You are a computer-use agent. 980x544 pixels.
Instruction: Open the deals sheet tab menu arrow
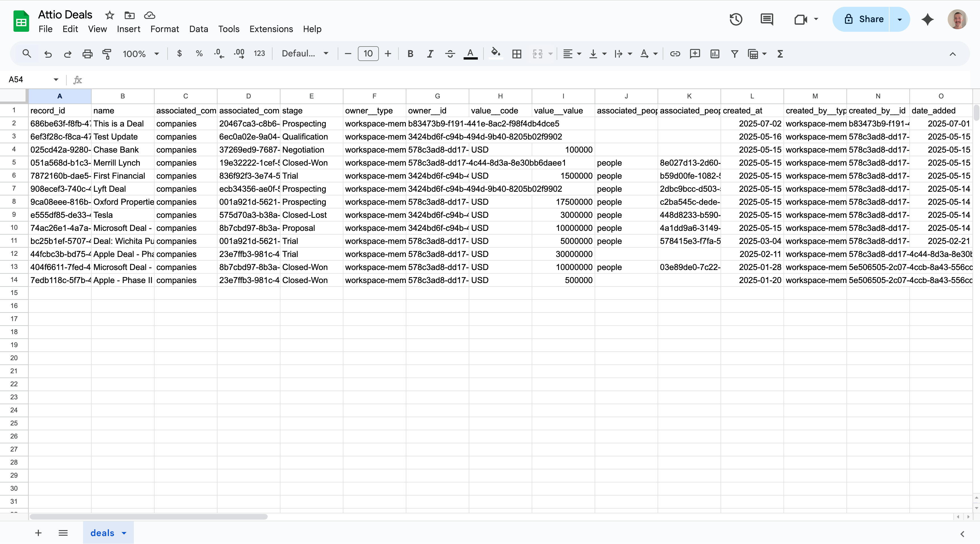tap(124, 533)
